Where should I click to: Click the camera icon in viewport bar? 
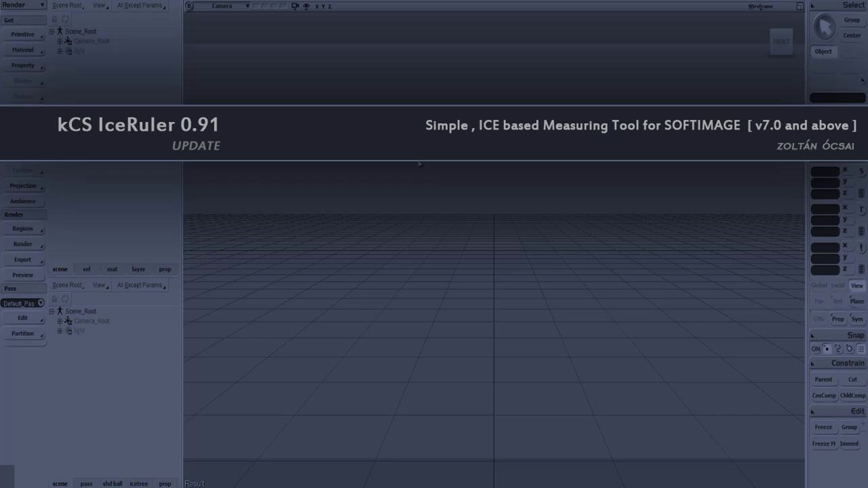point(295,6)
